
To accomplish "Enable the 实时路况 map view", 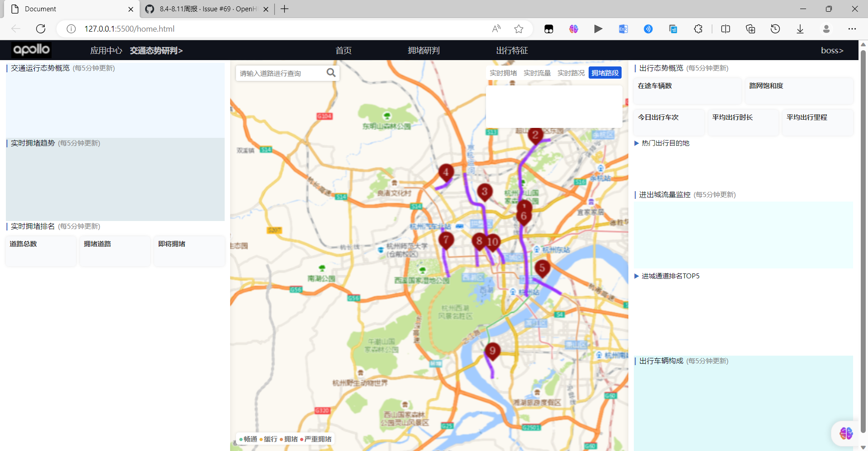I will (x=571, y=72).
